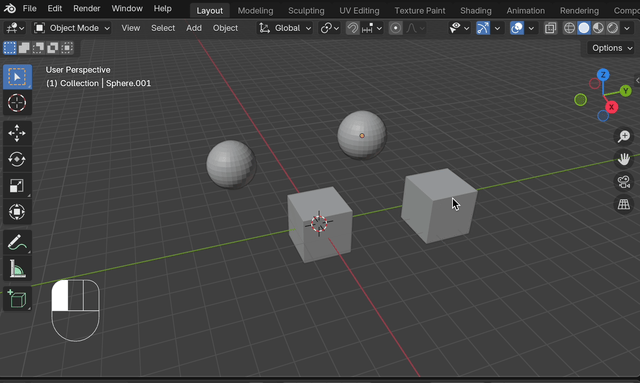Select the Select Box tool
Viewport: 640px width, 383px height.
click(17, 77)
